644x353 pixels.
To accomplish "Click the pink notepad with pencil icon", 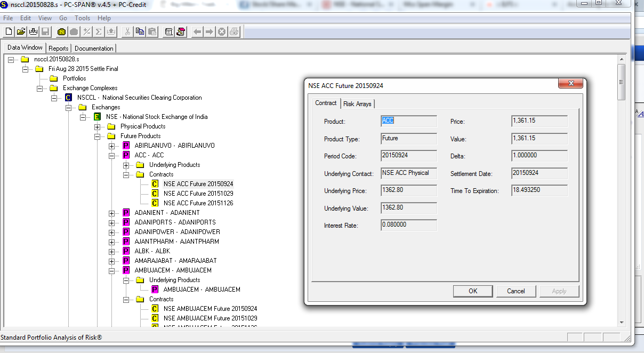I will (181, 31).
